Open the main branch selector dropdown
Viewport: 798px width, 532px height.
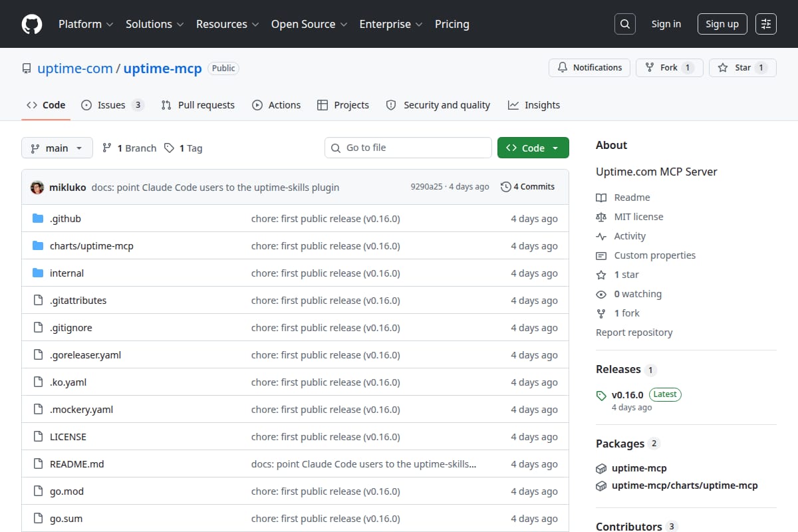point(57,148)
